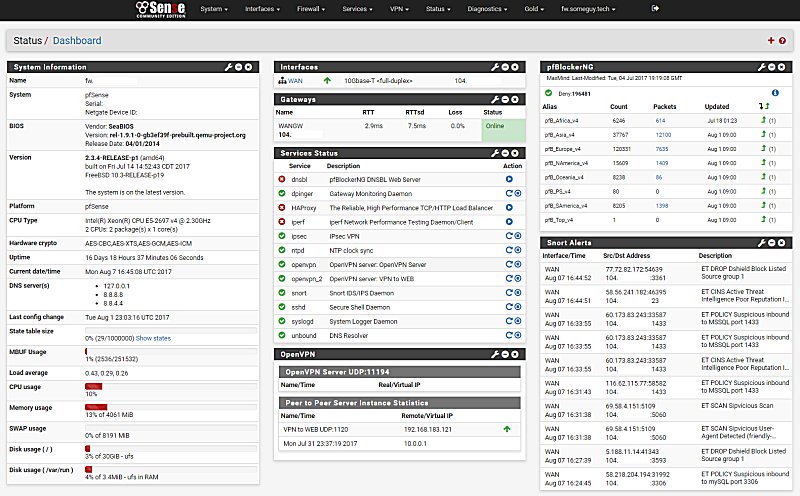Stop the unbound DNS Resolver service
The image size is (800, 496).
coord(517,333)
